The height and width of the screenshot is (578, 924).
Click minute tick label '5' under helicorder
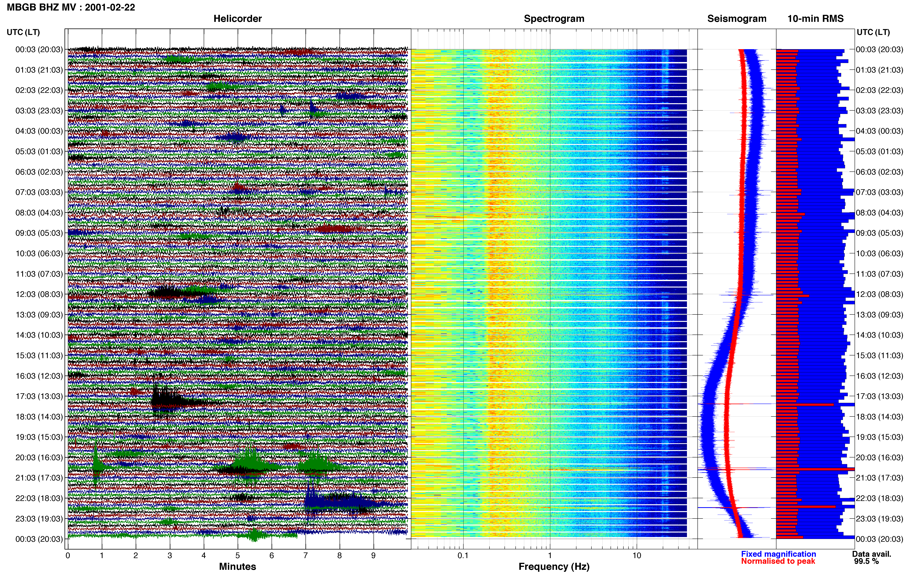click(x=238, y=556)
